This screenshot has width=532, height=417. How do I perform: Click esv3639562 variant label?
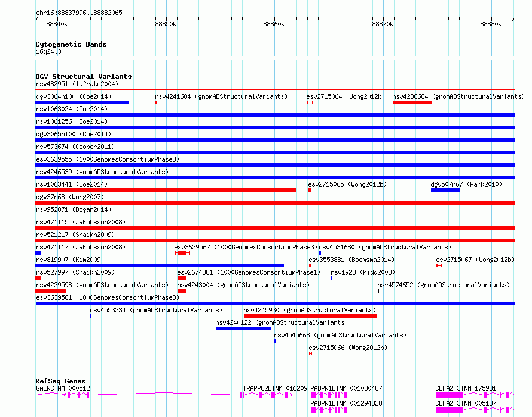pyautogui.click(x=246, y=247)
